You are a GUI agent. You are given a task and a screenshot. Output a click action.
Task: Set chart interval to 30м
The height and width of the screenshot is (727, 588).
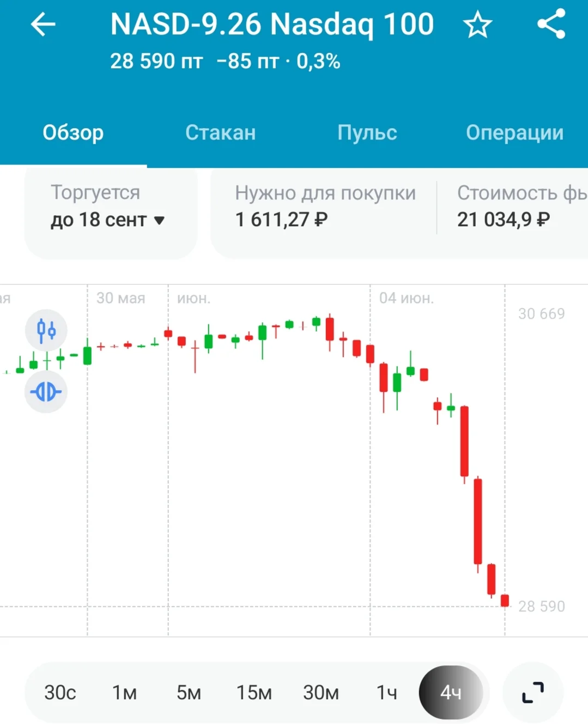(321, 693)
